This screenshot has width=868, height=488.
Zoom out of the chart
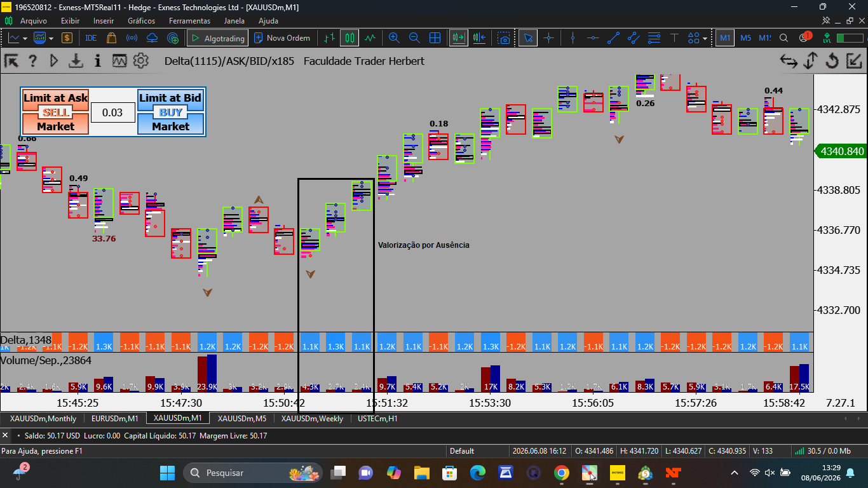click(x=414, y=38)
